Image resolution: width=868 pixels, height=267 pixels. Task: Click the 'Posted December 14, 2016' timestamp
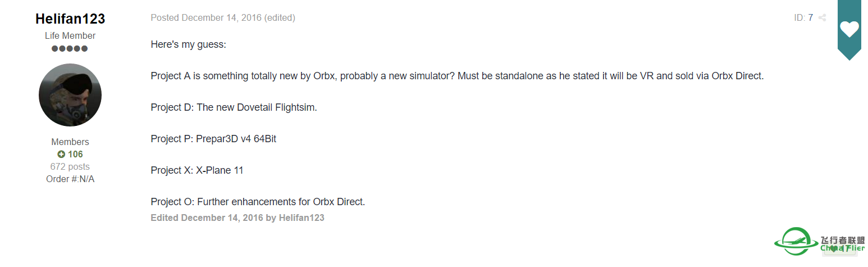(x=206, y=18)
